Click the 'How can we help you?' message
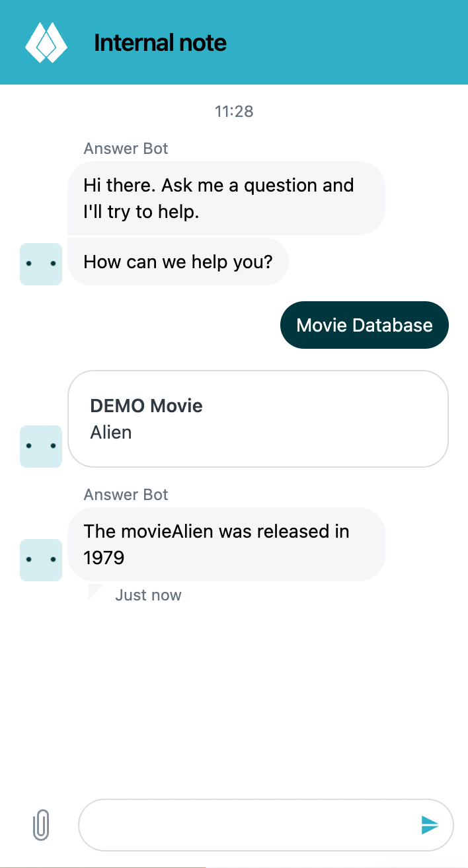This screenshot has width=468, height=868. (178, 262)
